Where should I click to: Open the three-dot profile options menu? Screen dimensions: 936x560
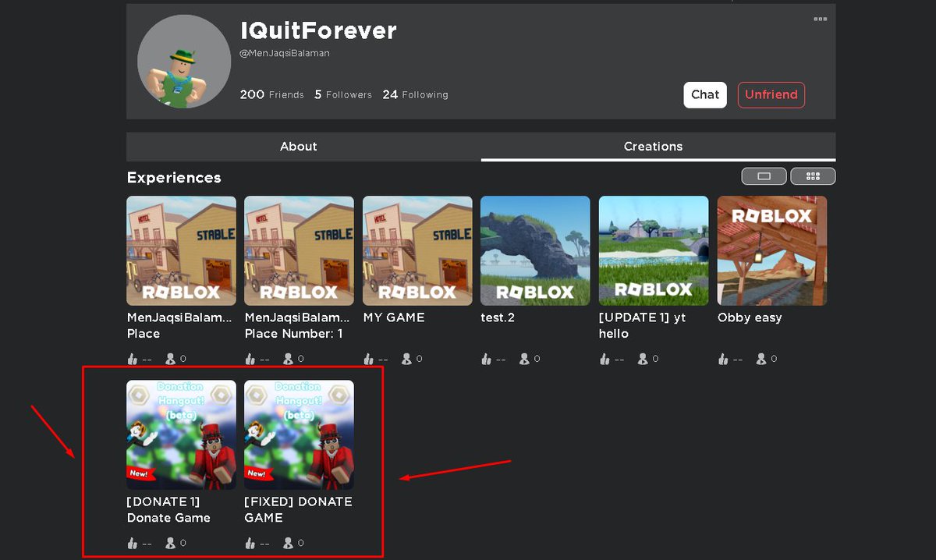820,19
